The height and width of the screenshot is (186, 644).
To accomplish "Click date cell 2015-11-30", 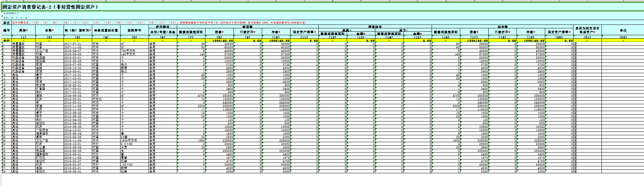I will (x=78, y=106).
